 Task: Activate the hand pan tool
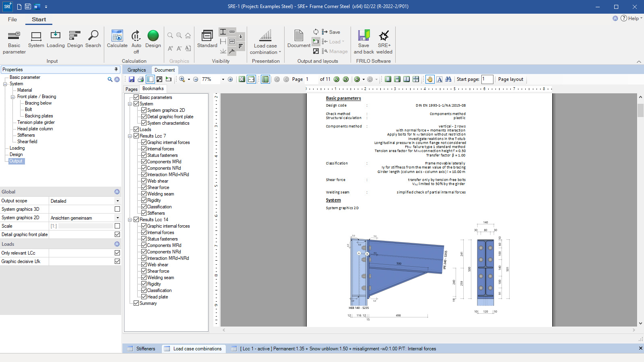click(x=430, y=79)
